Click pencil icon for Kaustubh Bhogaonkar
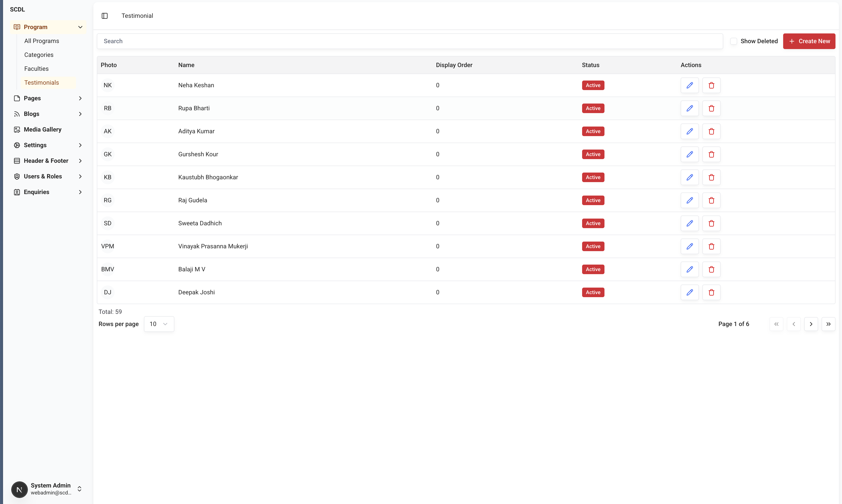Image resolution: width=842 pixels, height=504 pixels. tap(690, 177)
